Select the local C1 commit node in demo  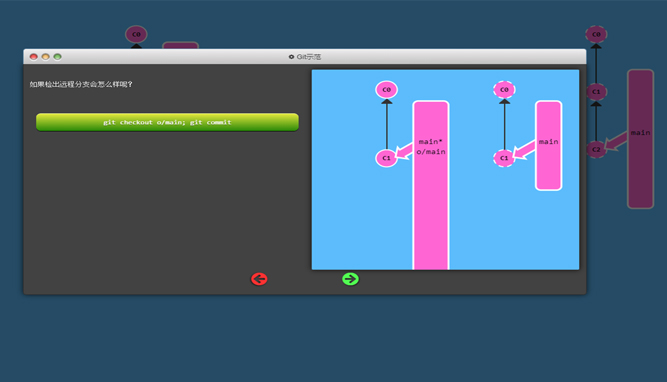(x=386, y=158)
